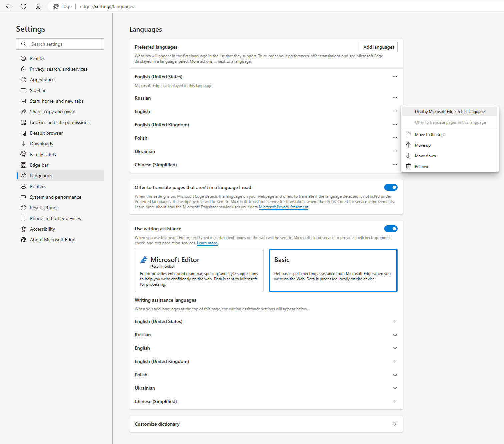Open Privacy, search, and services settings
Viewport: 504px width, 444px height.
pyautogui.click(x=59, y=69)
